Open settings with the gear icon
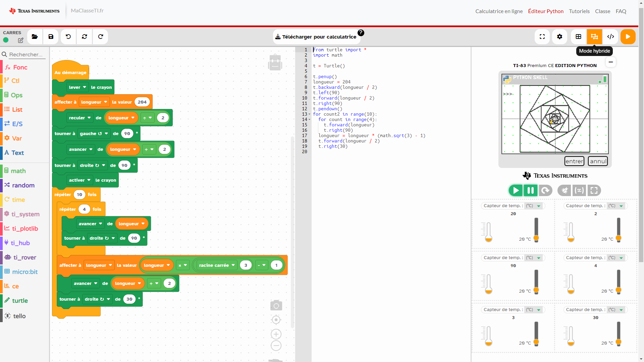Image resolution: width=644 pixels, height=362 pixels. click(559, 37)
